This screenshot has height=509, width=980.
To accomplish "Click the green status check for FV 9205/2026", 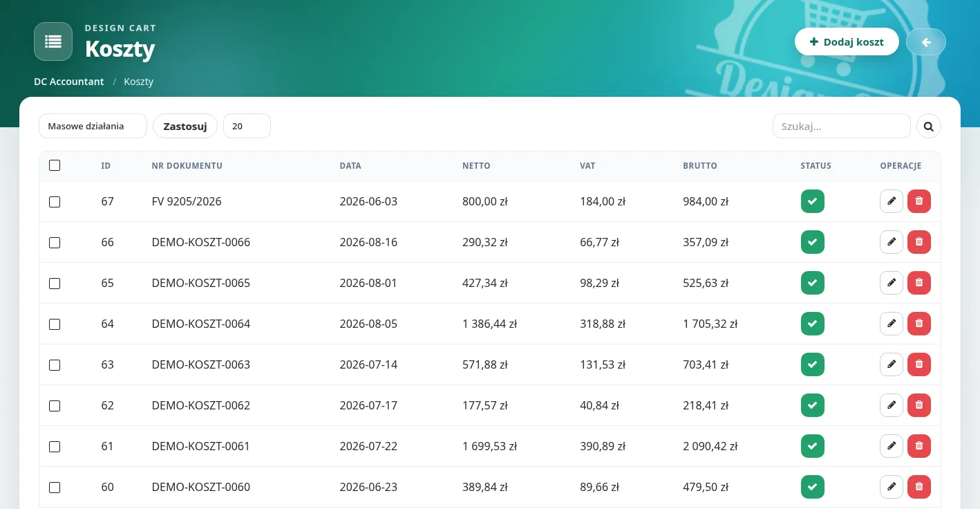I will [x=813, y=201].
